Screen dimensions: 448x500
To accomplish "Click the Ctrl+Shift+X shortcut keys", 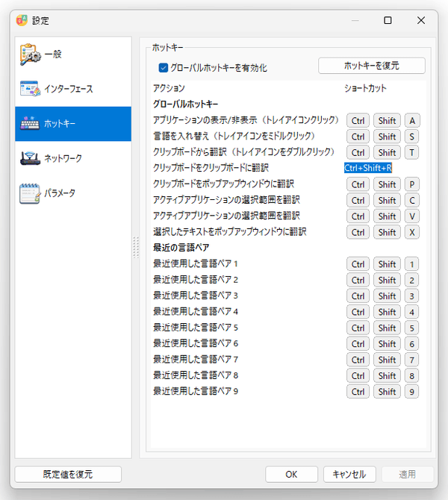I will 383,232.
